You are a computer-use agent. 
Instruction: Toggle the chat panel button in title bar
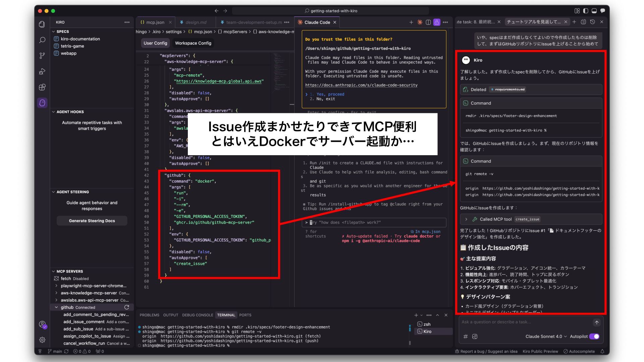tap(603, 11)
